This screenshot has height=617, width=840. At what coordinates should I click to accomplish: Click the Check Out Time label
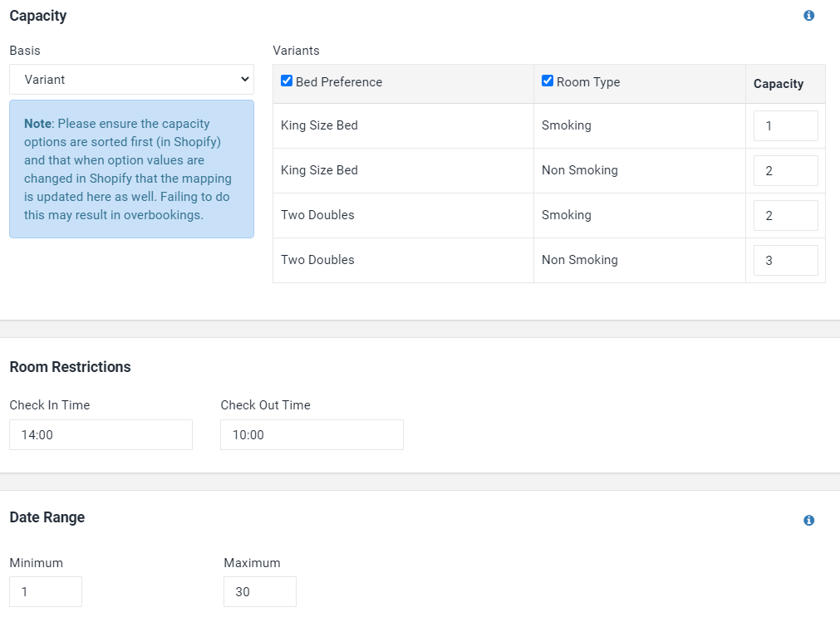pyautogui.click(x=265, y=405)
